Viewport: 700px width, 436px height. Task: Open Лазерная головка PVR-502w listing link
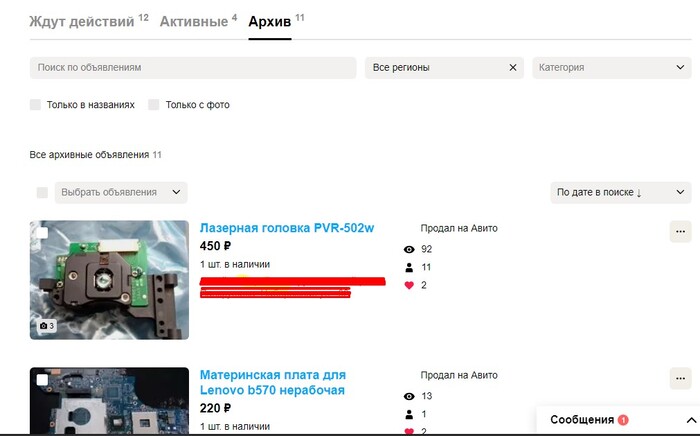pos(287,228)
